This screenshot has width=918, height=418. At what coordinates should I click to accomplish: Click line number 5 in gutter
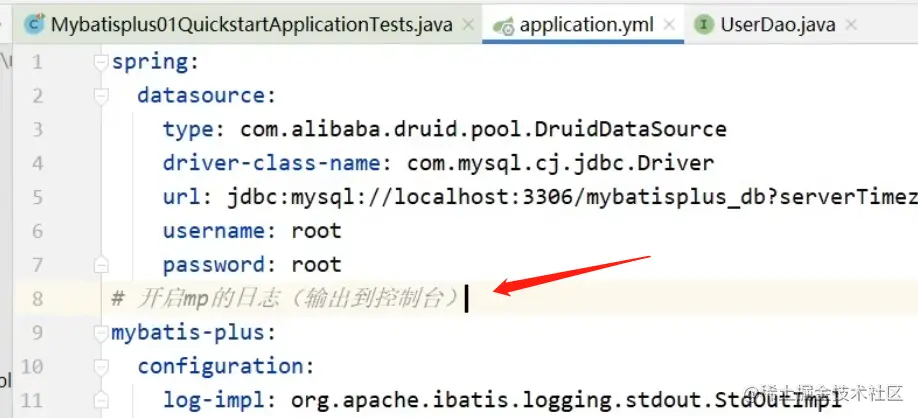tap(37, 197)
